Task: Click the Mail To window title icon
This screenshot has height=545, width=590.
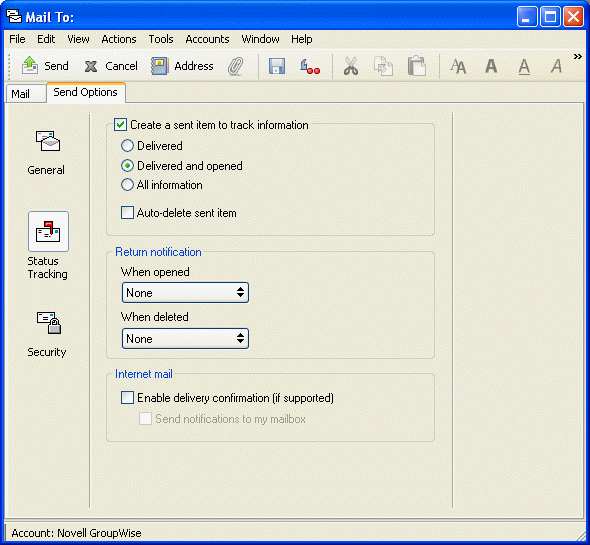Action: point(14,16)
